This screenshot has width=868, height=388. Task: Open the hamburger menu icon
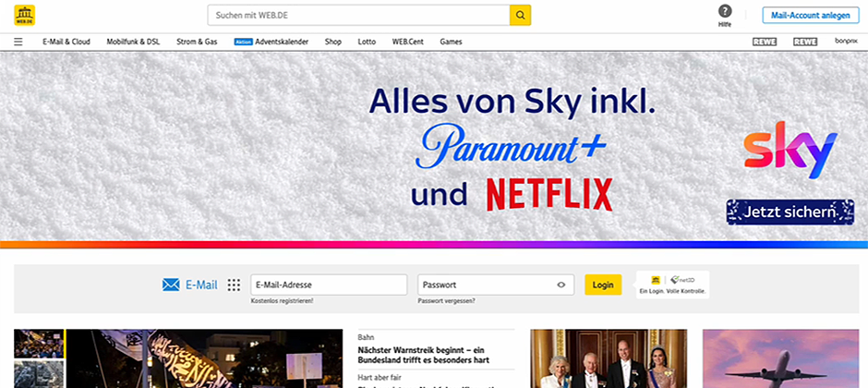point(18,42)
